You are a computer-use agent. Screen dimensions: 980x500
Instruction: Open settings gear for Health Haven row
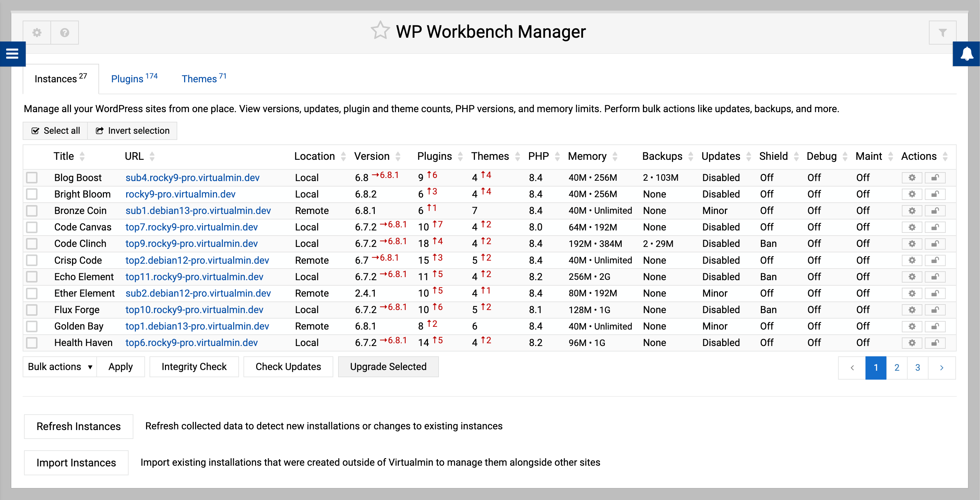click(912, 343)
